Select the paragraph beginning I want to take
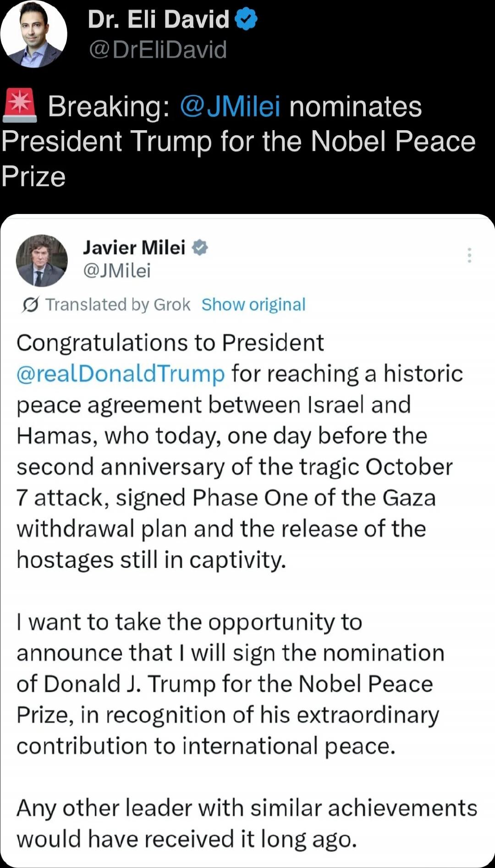Image resolution: width=495 pixels, height=868 pixels. (x=229, y=684)
